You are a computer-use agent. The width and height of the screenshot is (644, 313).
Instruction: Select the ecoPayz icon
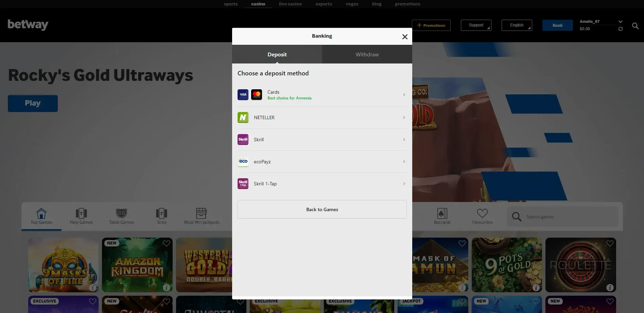[243, 162]
